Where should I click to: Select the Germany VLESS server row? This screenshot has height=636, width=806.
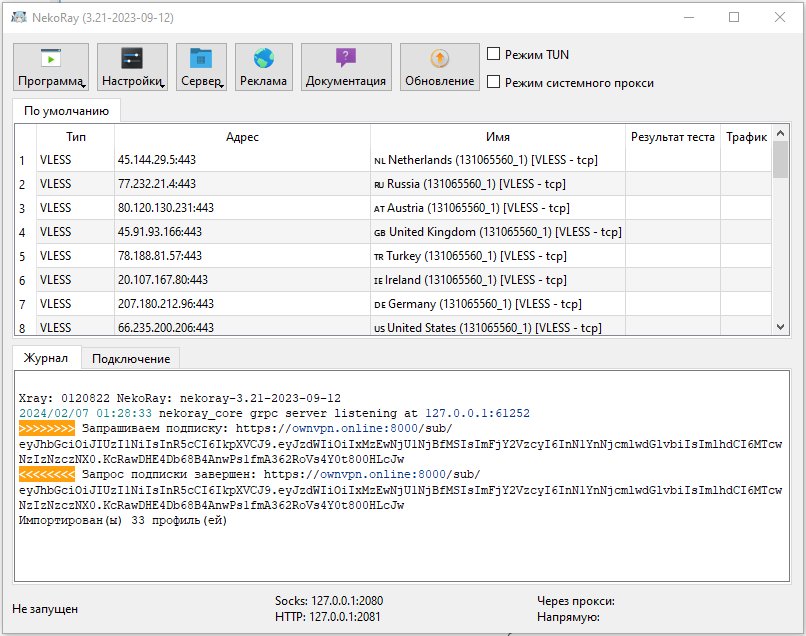(393, 304)
